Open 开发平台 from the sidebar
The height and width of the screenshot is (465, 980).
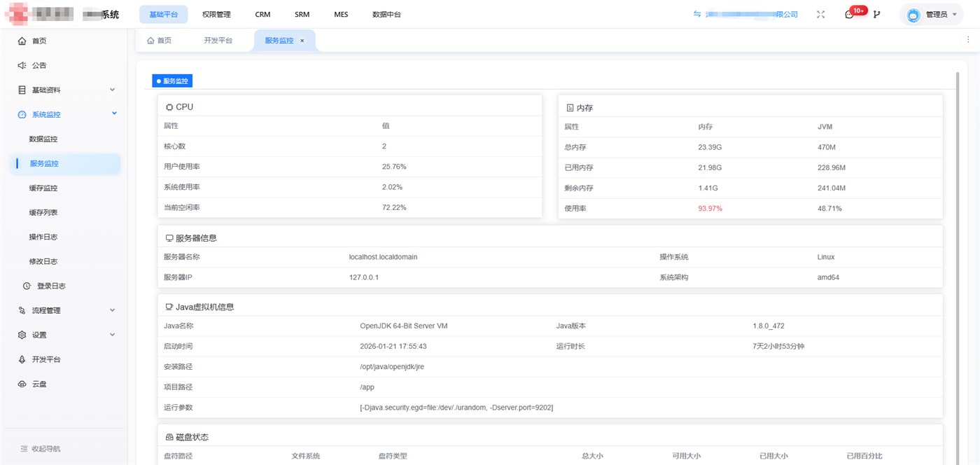pyautogui.click(x=46, y=360)
